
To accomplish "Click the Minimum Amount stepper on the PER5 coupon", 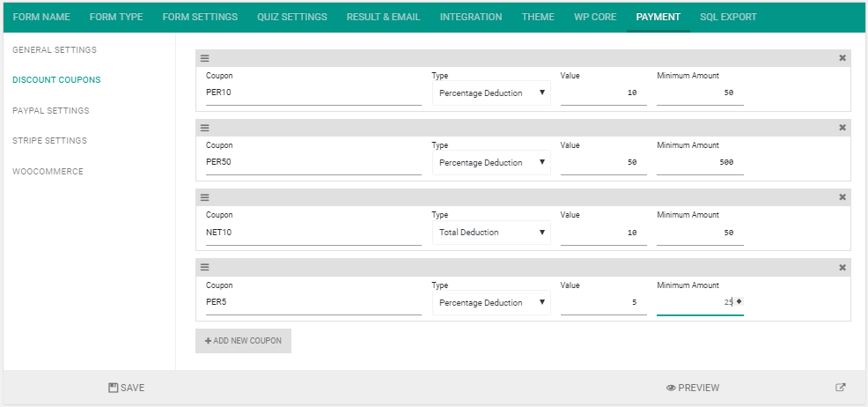I will click(739, 302).
